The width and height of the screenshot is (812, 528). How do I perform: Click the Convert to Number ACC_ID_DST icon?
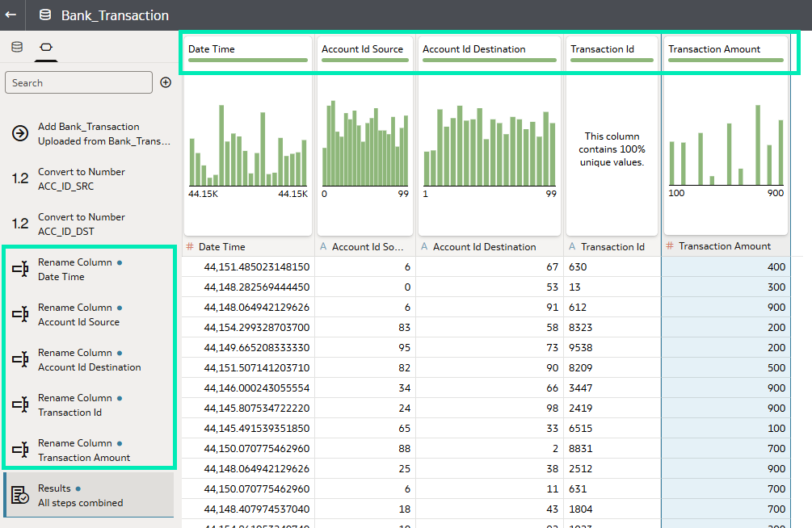point(20,224)
